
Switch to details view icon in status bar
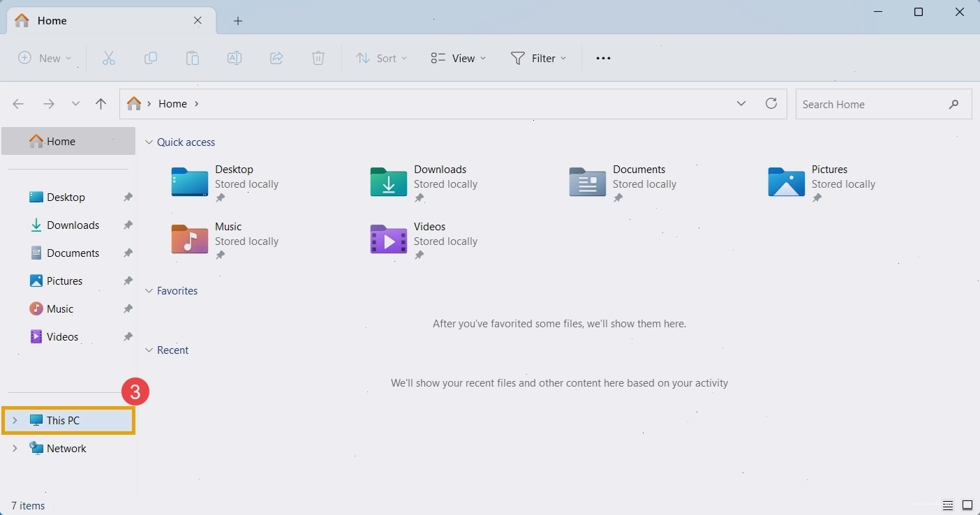coord(948,505)
